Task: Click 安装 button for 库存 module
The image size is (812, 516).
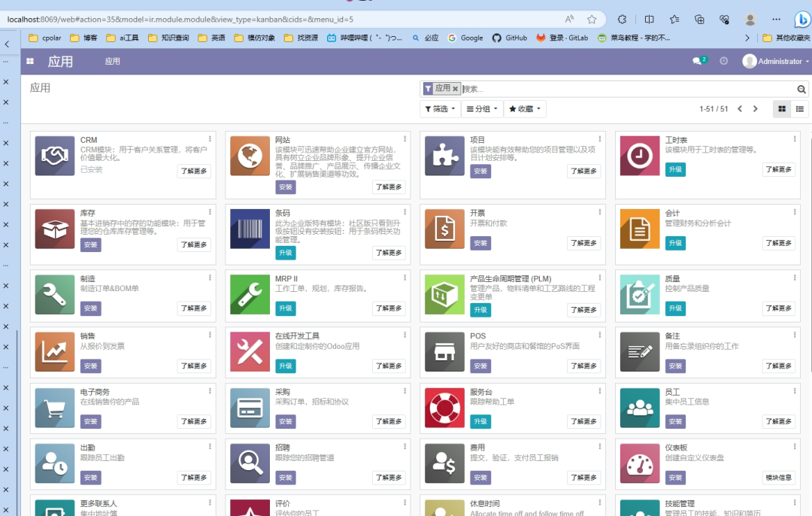Action: pos(90,244)
